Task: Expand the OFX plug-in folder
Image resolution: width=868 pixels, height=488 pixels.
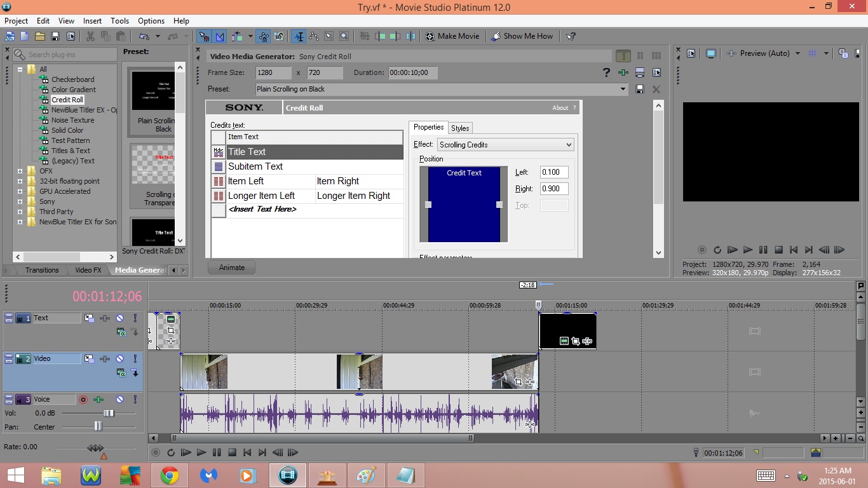Action: [20, 171]
